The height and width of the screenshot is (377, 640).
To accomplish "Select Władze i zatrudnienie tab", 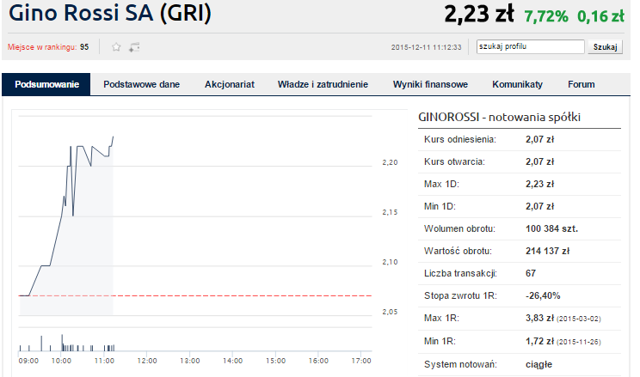I will [x=322, y=84].
